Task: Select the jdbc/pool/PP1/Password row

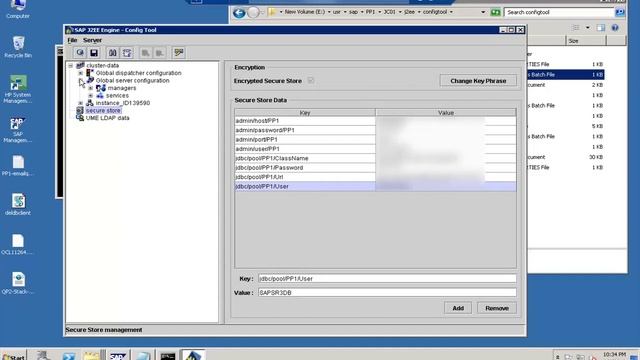Action: (x=376, y=168)
